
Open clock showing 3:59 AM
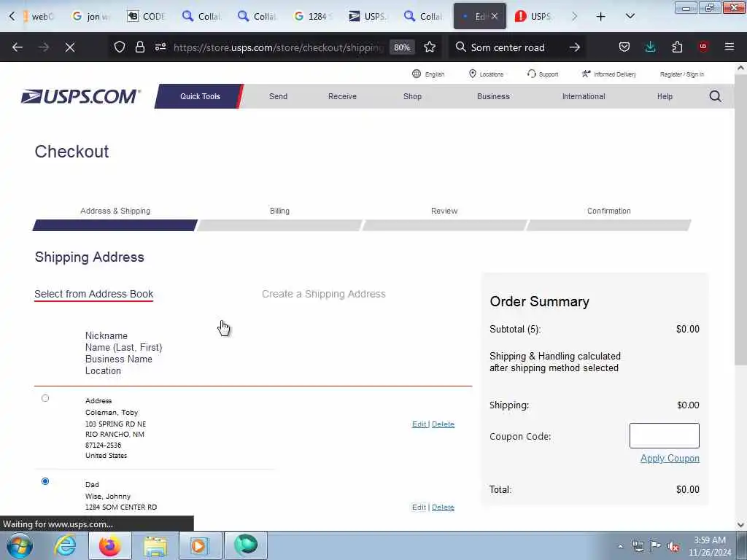[x=709, y=546]
